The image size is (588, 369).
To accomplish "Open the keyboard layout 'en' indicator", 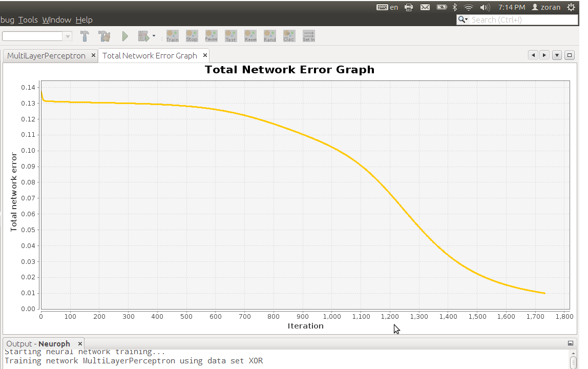I will point(387,7).
